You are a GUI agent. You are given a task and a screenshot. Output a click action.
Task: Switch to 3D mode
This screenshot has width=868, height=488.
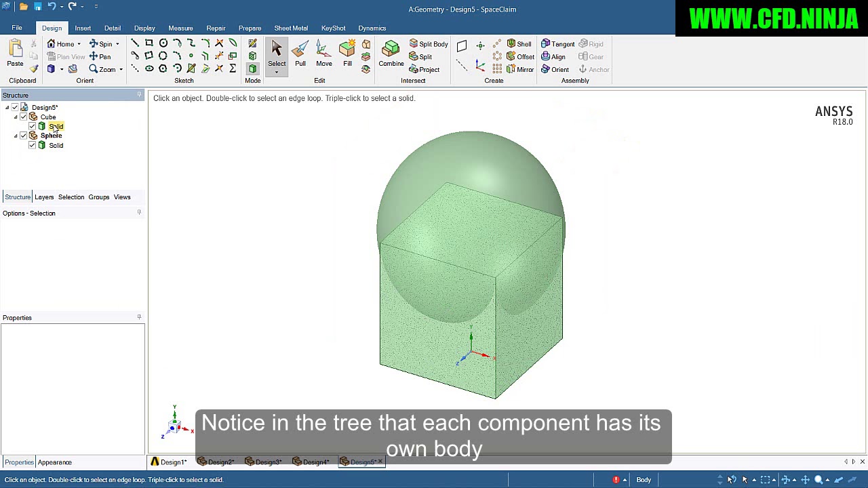pos(252,69)
